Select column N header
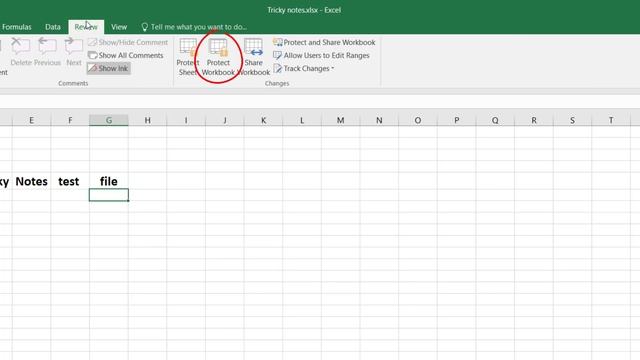Image resolution: width=640 pixels, height=360 pixels. coord(379,120)
